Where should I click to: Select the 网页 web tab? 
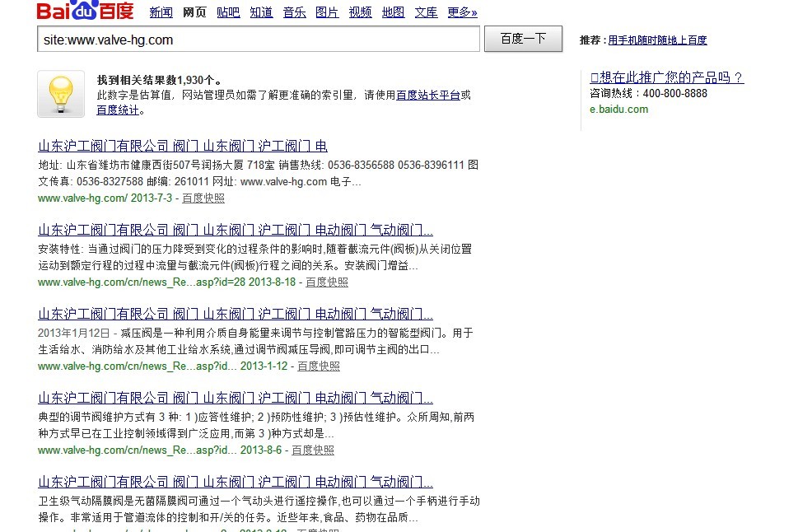(x=194, y=12)
